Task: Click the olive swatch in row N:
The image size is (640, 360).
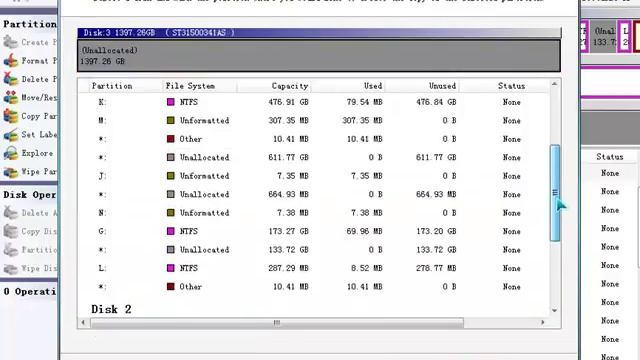Action: pos(171,213)
